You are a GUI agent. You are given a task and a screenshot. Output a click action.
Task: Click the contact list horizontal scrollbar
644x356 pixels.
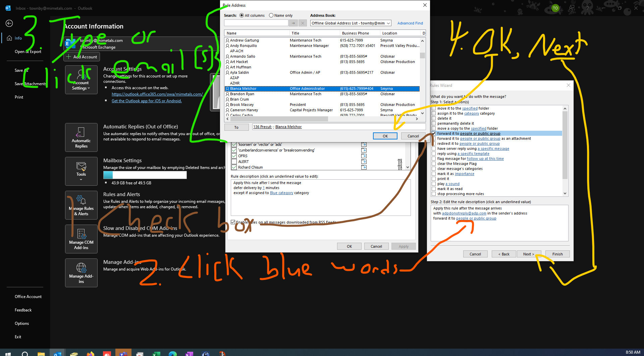[279, 119]
